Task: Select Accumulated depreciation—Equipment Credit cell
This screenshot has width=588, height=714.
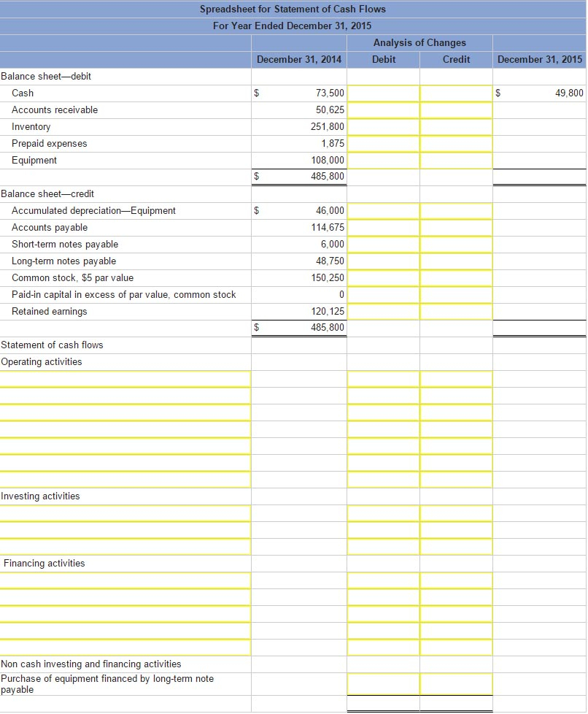Action: coord(456,211)
